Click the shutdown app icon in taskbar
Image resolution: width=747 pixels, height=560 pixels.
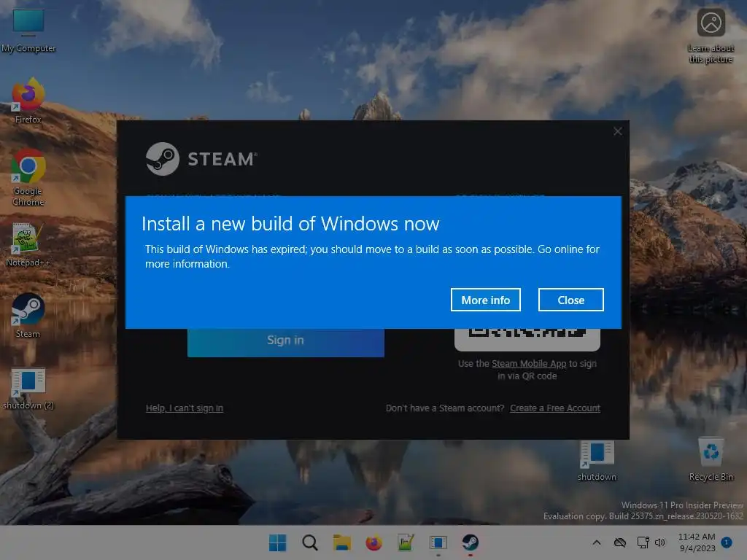point(438,542)
